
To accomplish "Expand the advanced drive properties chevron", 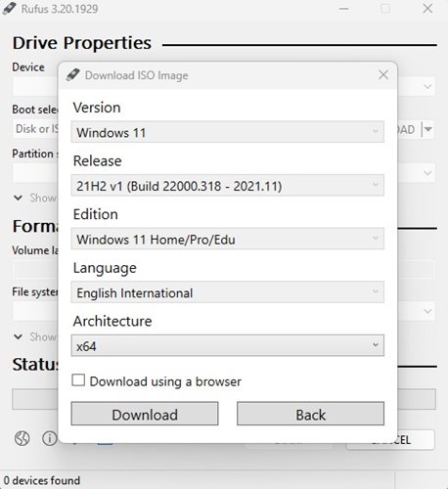I will click(x=19, y=198).
